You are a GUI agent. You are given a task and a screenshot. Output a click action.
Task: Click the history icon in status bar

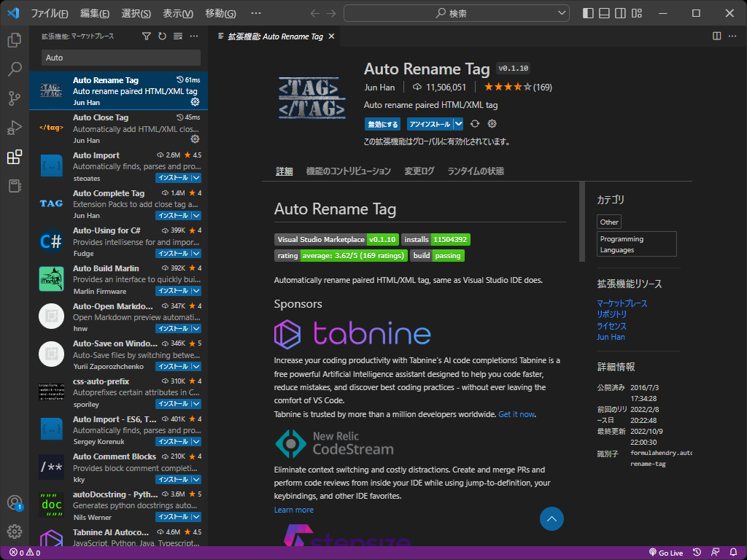(697, 553)
